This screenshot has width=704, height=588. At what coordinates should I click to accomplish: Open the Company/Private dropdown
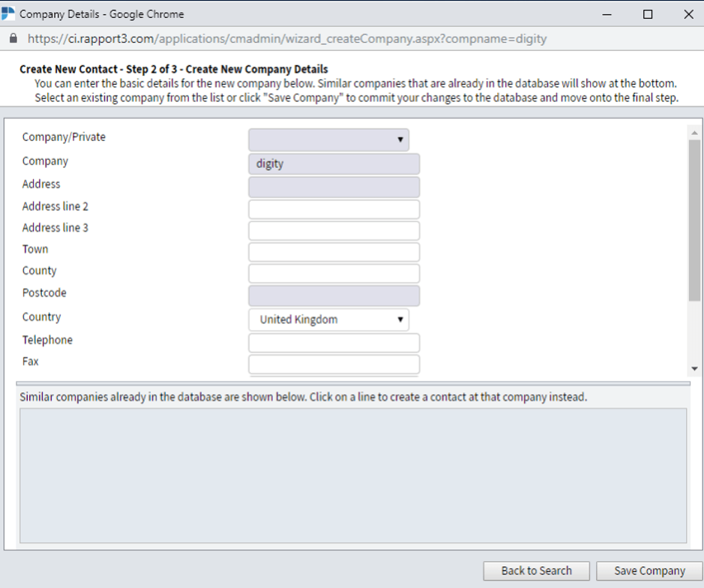coord(328,139)
